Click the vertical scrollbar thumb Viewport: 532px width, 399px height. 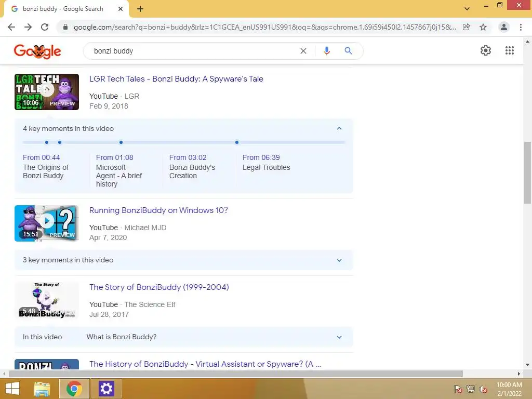tap(528, 172)
